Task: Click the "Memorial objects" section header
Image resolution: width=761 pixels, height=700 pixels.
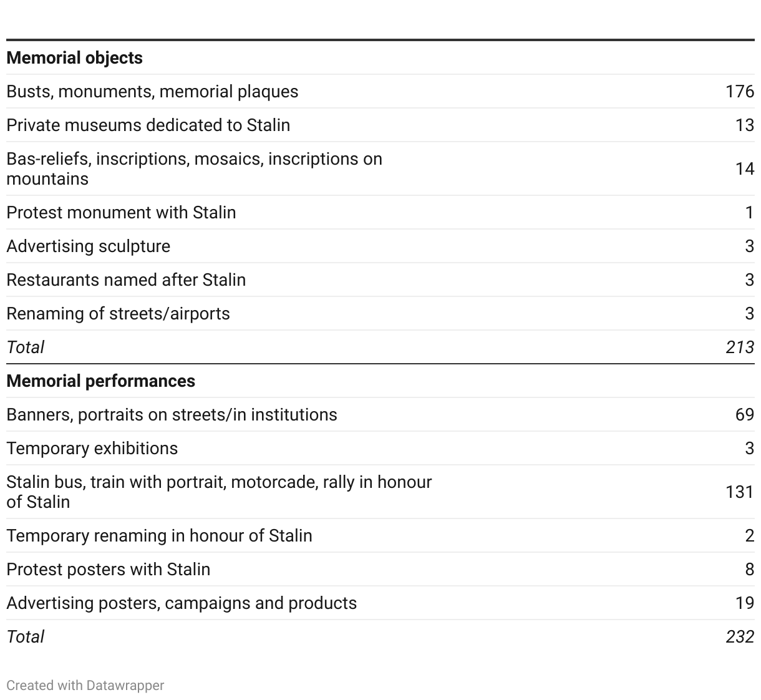Action: 74,58
